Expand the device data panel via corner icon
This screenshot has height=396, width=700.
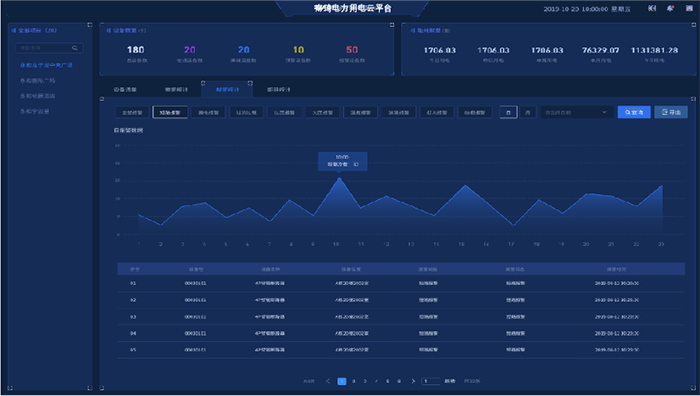pos(392,25)
